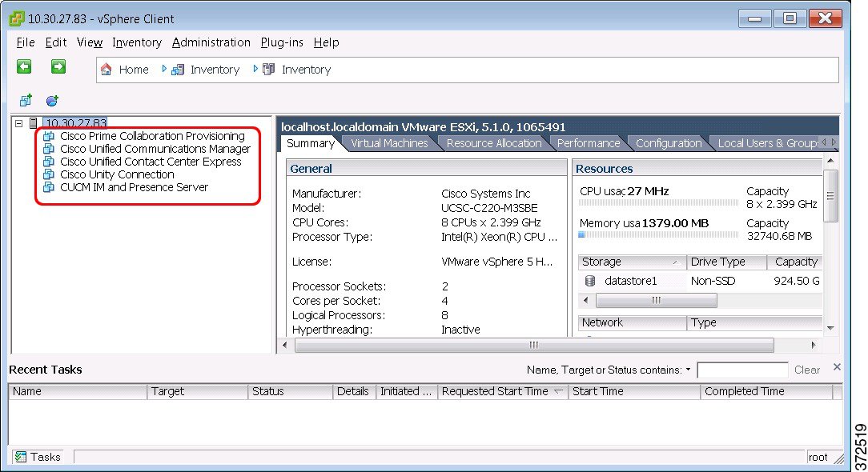Click the VM icon for CUCM IM and Presence Server
This screenshot has width=868, height=472.
click(x=49, y=187)
